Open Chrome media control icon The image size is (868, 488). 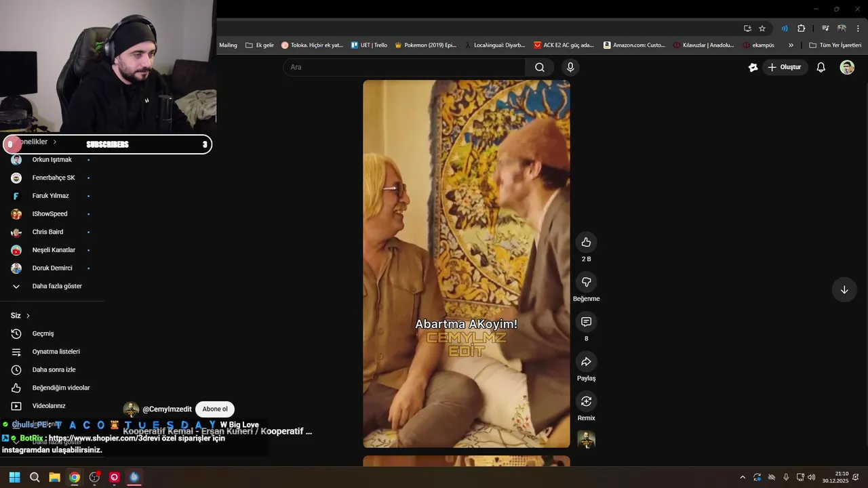pyautogui.click(x=825, y=28)
